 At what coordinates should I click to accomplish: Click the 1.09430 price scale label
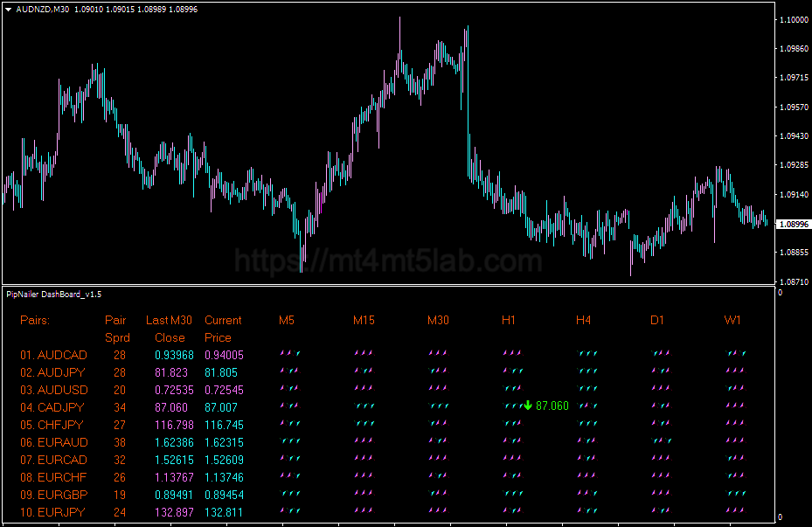[x=794, y=135]
